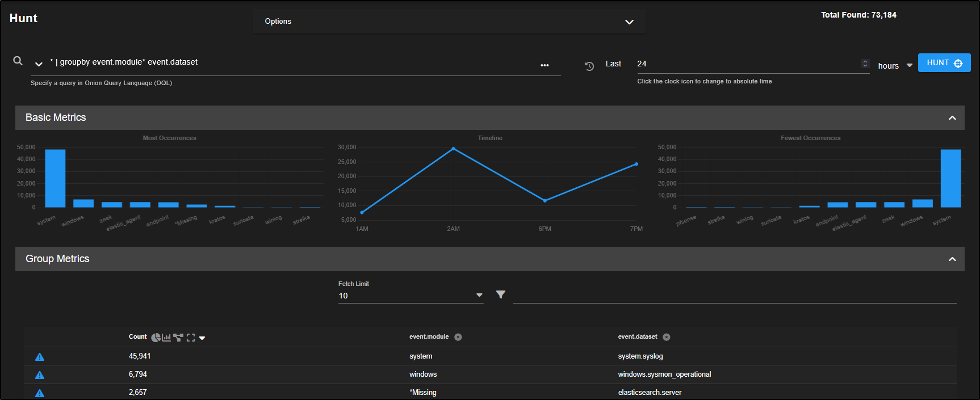The height and width of the screenshot is (400, 980).
Task: Open the query presets dropdown chevron
Action: [x=39, y=64]
